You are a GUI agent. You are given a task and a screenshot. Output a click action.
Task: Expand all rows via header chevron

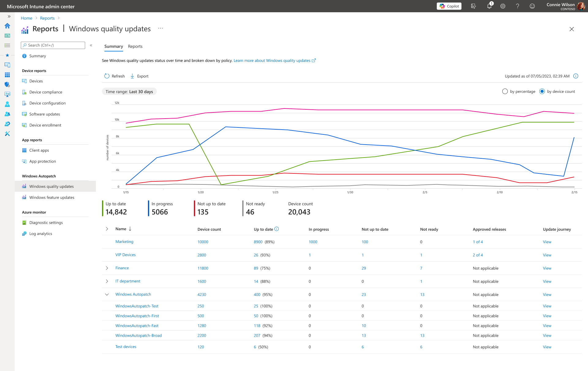tap(107, 229)
